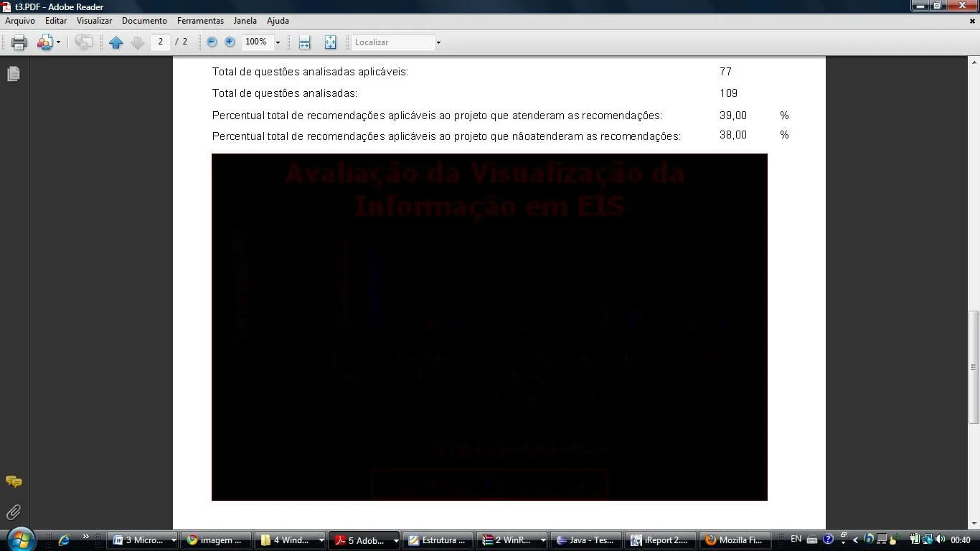
Task: Select the page number field showing 2
Action: pyautogui.click(x=161, y=42)
